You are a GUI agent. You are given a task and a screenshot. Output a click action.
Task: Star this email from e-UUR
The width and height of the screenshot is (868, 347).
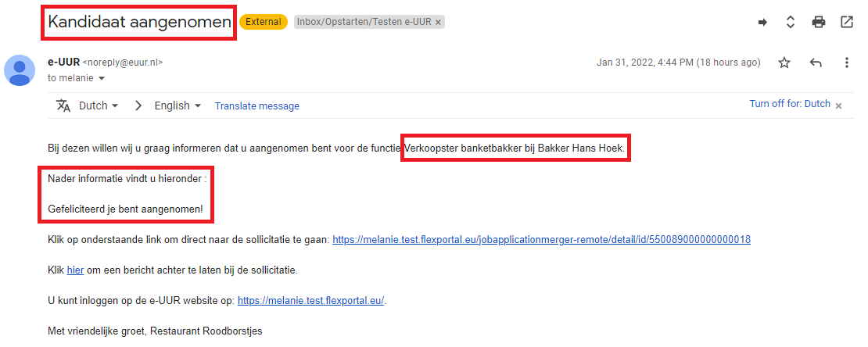784,63
